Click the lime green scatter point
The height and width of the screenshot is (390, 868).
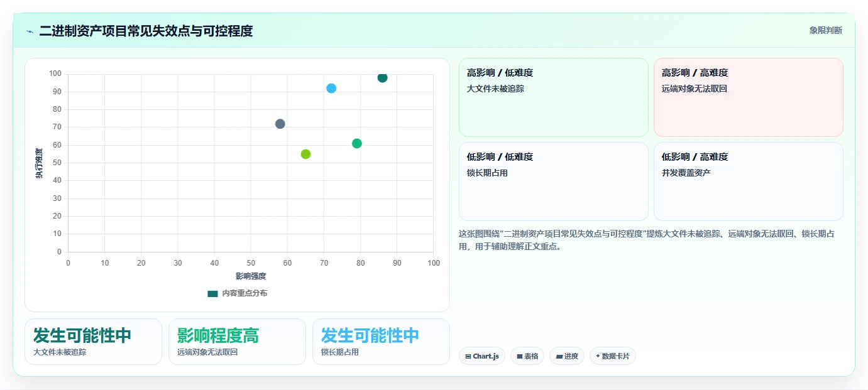click(305, 154)
